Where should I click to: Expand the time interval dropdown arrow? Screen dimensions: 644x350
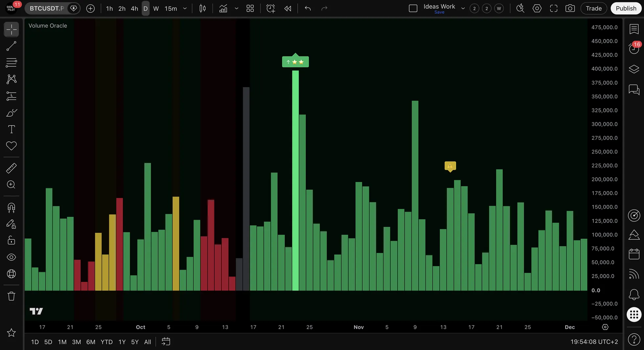click(x=185, y=9)
